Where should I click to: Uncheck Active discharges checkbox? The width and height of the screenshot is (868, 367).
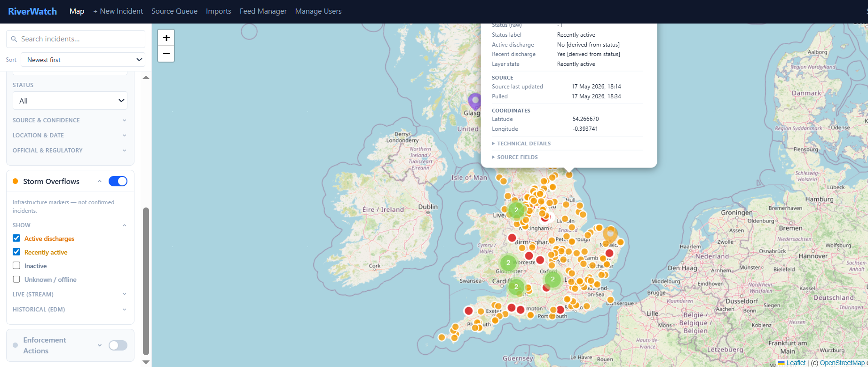pos(16,238)
